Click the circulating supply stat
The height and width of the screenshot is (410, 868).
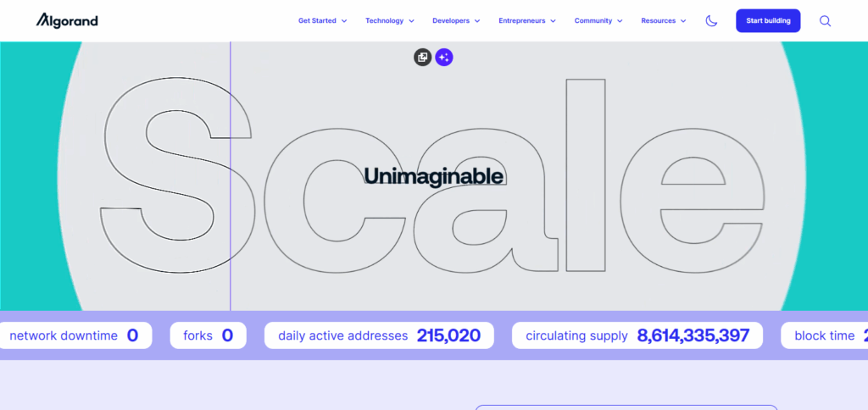637,335
